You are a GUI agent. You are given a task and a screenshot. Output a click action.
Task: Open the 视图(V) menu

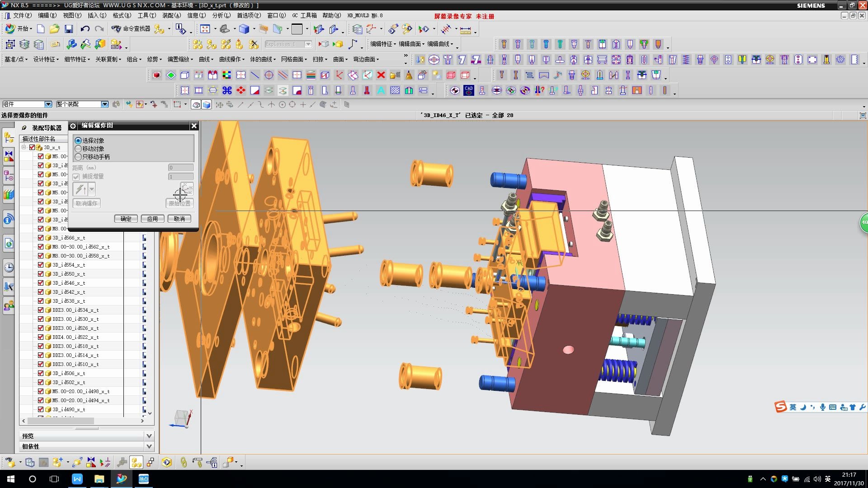tap(72, 15)
